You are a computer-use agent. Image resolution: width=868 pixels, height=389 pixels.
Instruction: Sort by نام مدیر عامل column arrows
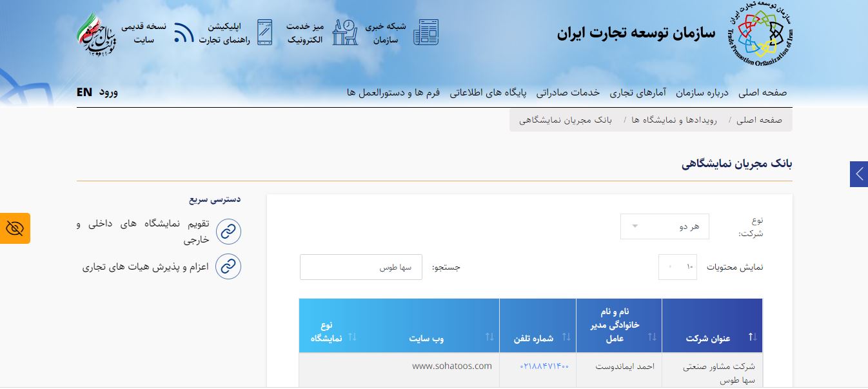pos(652,337)
